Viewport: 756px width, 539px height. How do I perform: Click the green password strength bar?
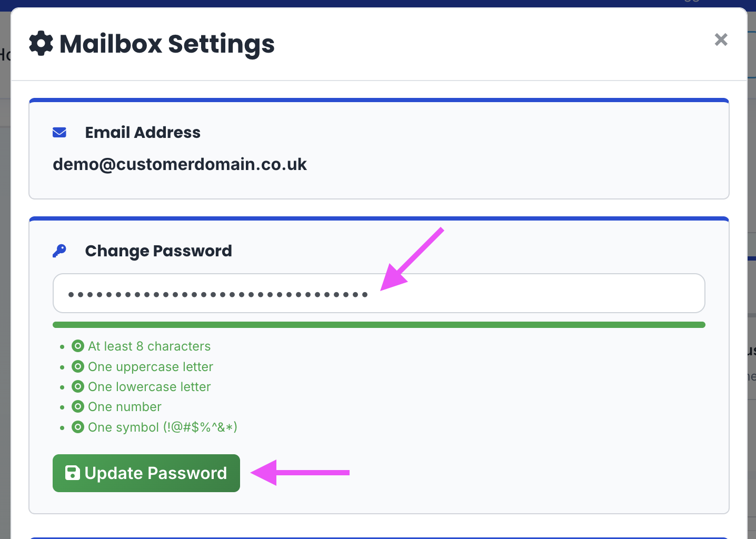pyautogui.click(x=379, y=325)
